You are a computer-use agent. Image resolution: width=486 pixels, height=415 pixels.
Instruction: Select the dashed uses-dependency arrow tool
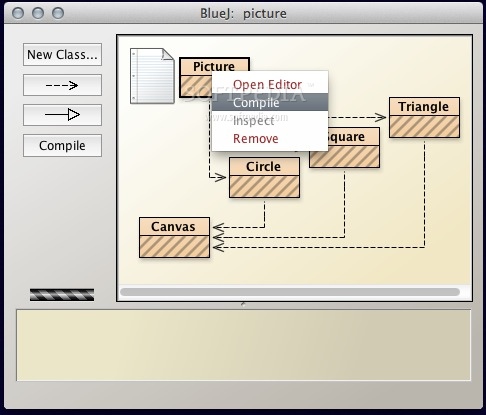pyautogui.click(x=62, y=85)
